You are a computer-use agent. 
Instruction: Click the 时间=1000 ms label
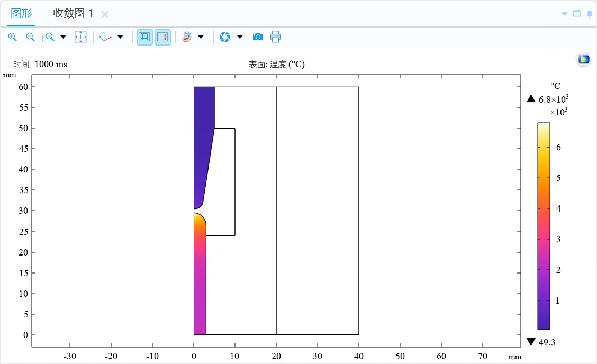[x=40, y=65]
